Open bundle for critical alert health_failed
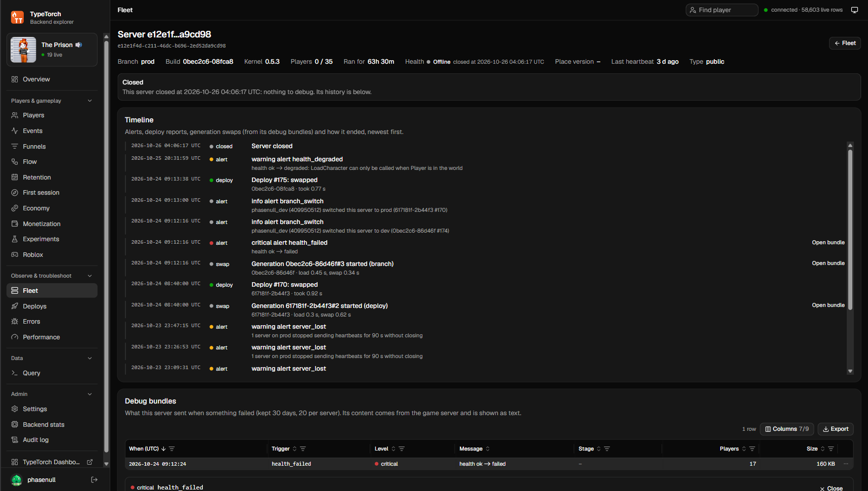868x491 pixels. click(828, 243)
